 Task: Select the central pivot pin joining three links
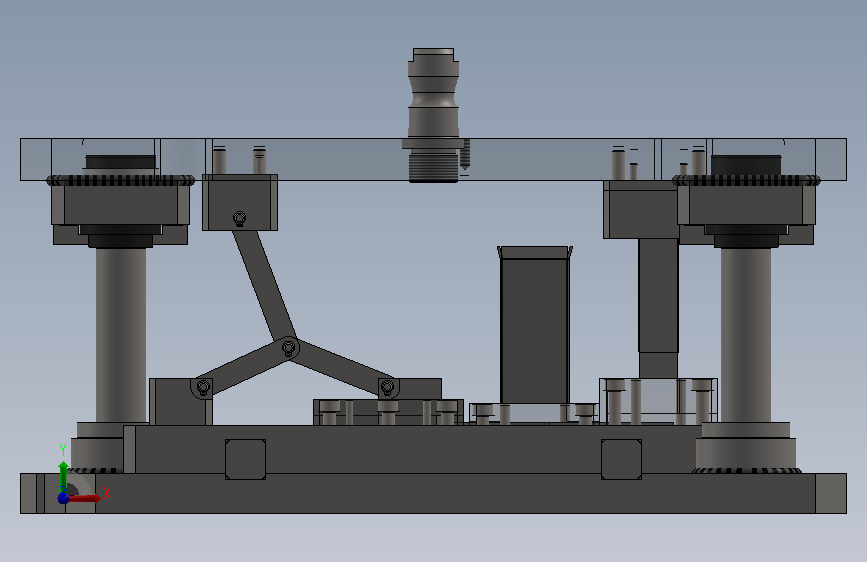tap(288, 348)
